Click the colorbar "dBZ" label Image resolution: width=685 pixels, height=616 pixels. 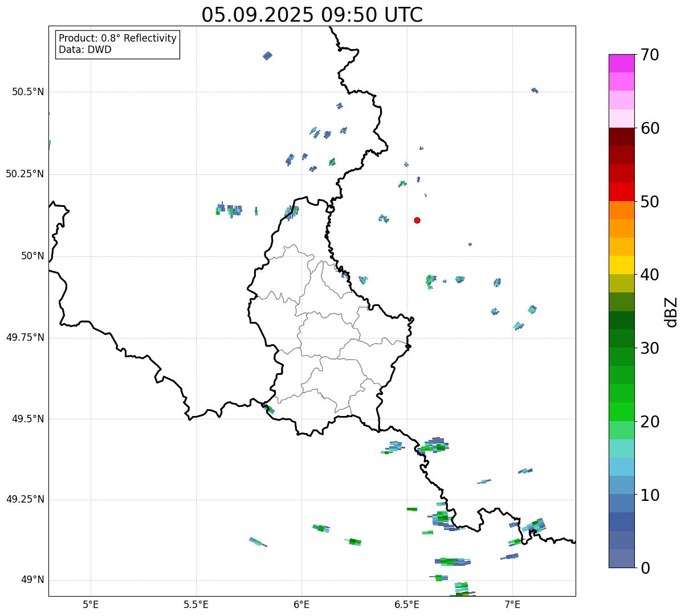671,311
